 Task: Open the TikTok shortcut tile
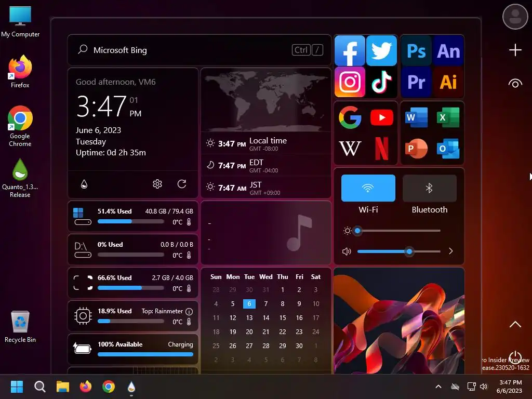point(381,82)
